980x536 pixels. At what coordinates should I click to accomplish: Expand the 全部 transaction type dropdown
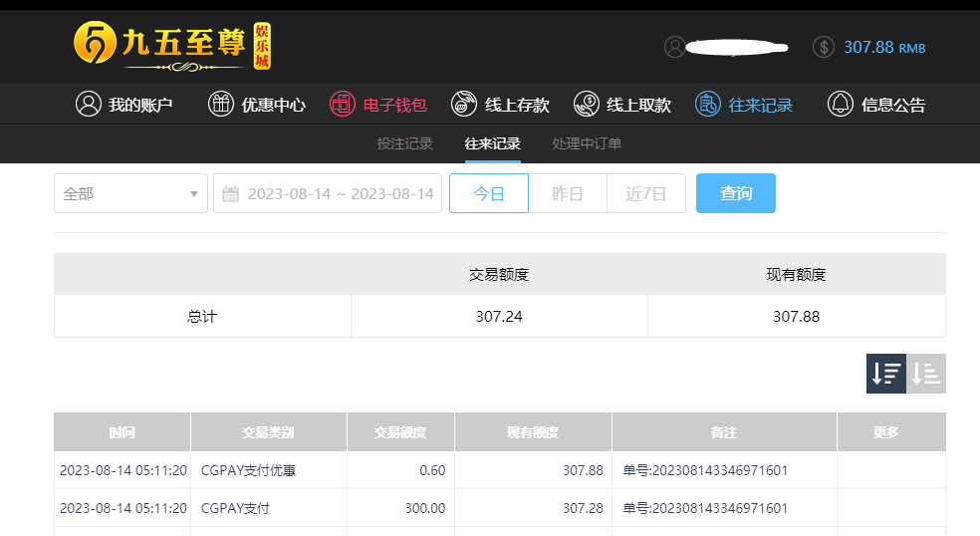[x=130, y=193]
